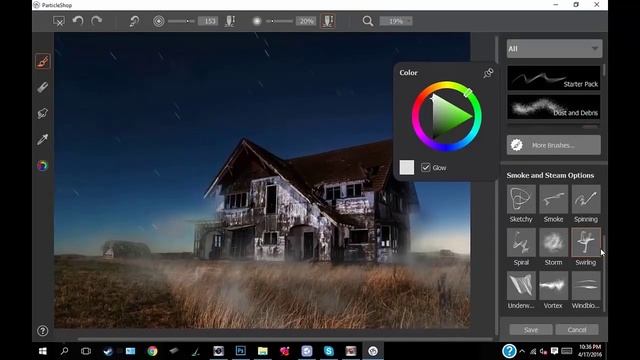This screenshot has height=360, width=640.
Task: Open the All brush category dropdown
Action: click(554, 49)
